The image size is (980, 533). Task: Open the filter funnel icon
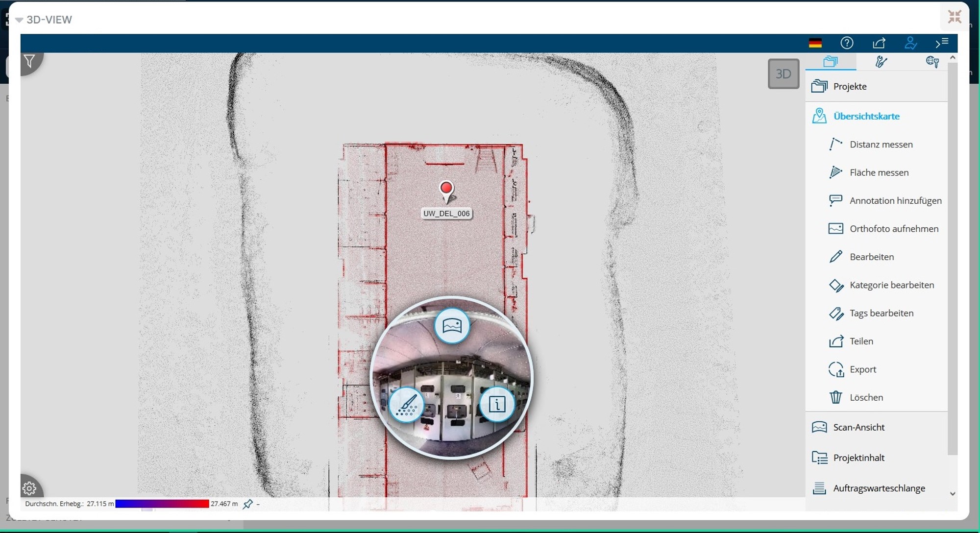(x=29, y=61)
